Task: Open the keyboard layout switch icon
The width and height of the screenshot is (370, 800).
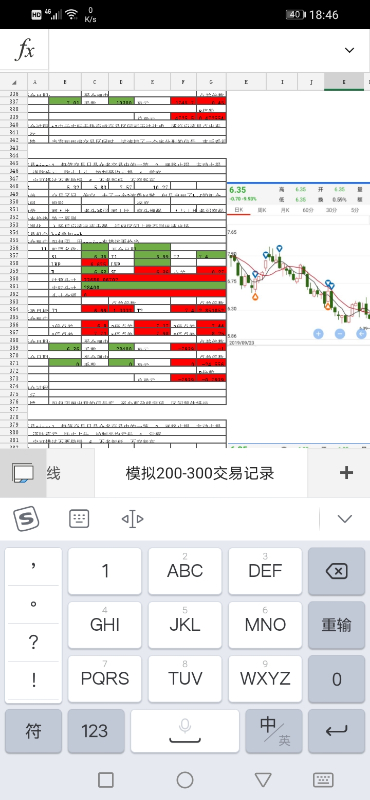Action: click(x=79, y=519)
